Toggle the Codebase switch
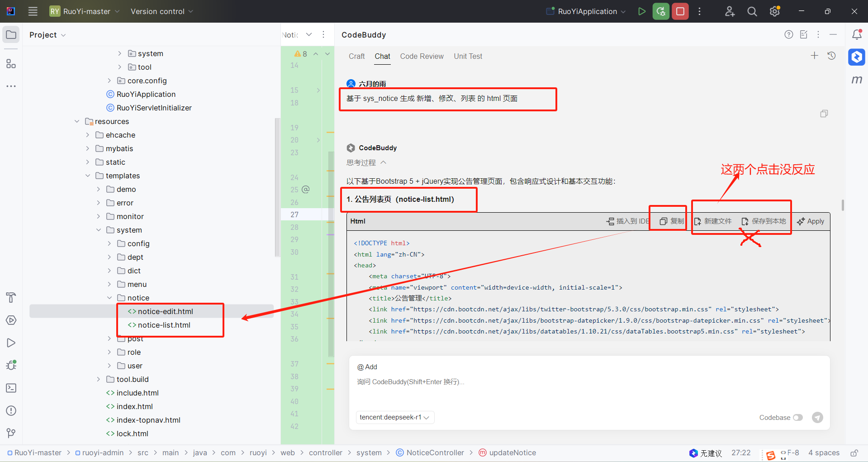Viewport: 868px width, 462px height. 798,417
